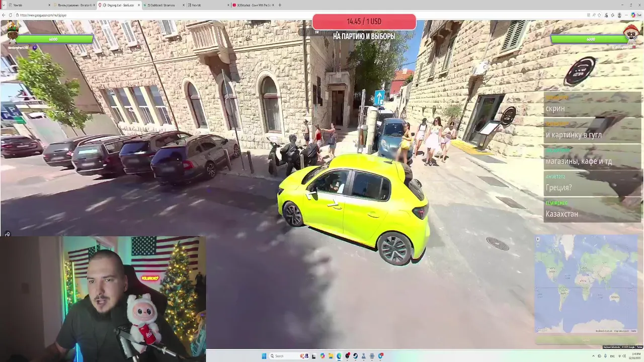Open the Windows Start menu
Viewport: 644px width, 362px height.
click(264, 356)
